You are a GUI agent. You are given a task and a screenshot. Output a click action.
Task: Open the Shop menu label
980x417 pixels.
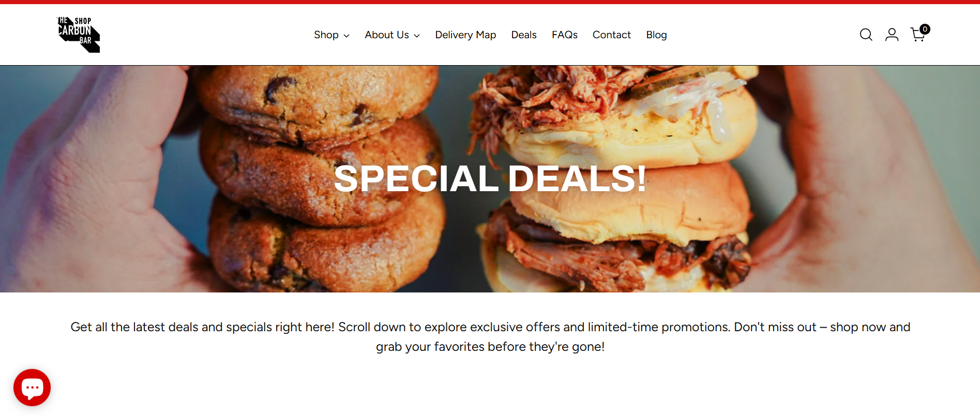tap(326, 35)
